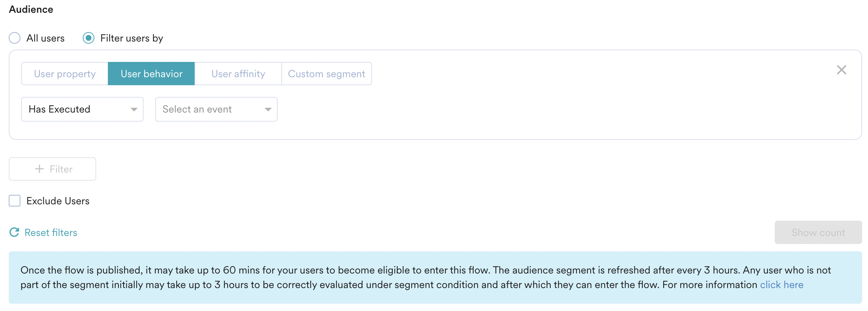This screenshot has height=311, width=868.
Task: Remove the filter with the X icon
Action: tap(841, 70)
